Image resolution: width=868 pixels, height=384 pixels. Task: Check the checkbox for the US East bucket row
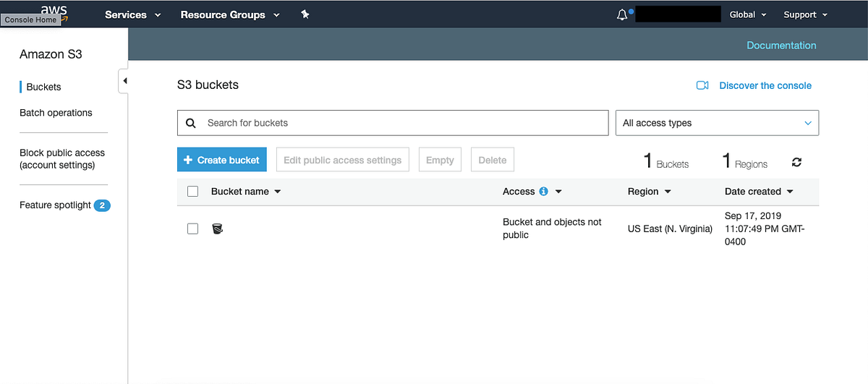(x=192, y=229)
